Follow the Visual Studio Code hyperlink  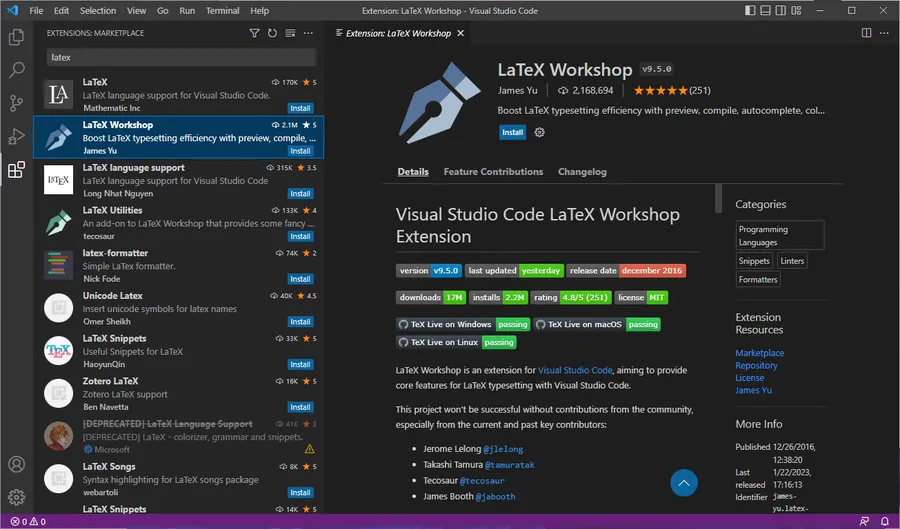pyautogui.click(x=575, y=370)
